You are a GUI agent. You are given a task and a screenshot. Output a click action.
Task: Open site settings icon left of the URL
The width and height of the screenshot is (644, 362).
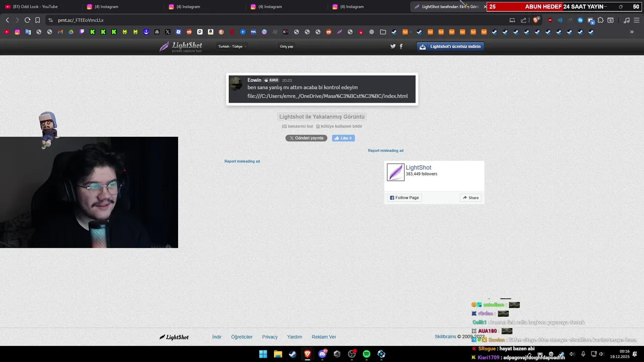pos(50,20)
